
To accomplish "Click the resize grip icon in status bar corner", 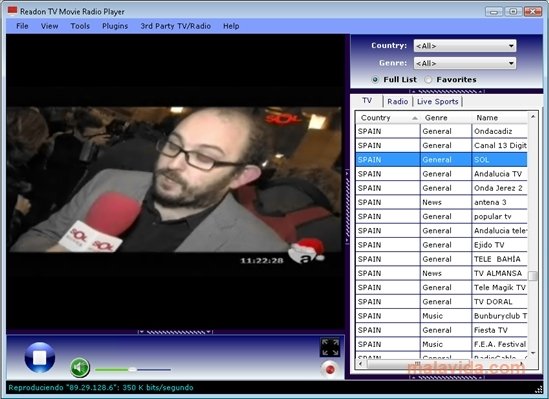I will (539, 388).
